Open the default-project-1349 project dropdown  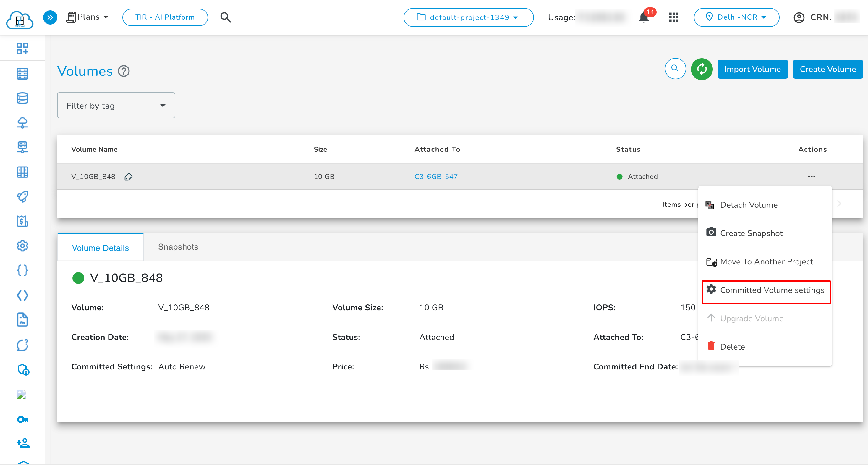click(468, 17)
